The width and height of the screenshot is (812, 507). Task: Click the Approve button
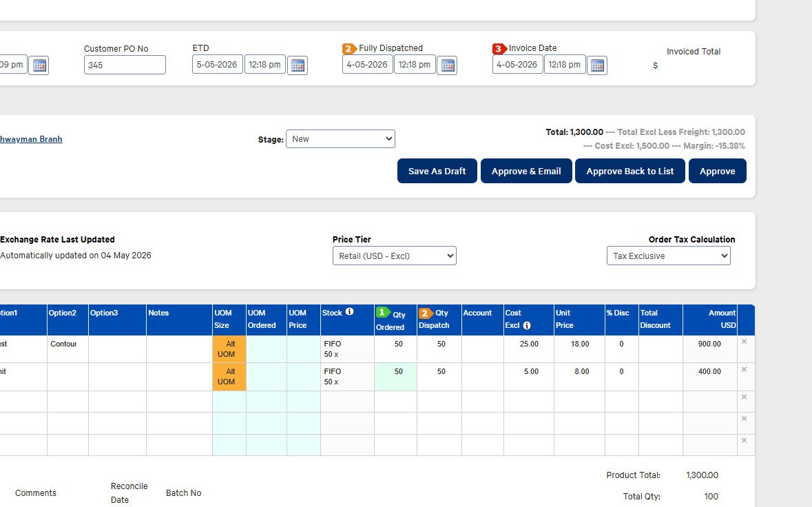pos(717,171)
